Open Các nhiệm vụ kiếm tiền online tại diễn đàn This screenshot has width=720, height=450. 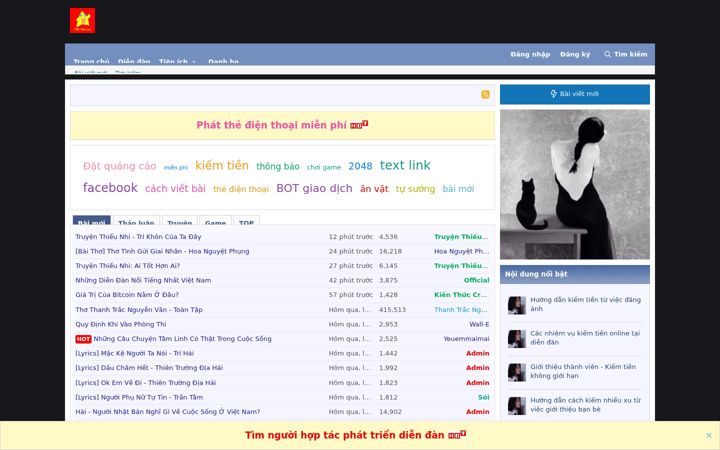pyautogui.click(x=585, y=338)
